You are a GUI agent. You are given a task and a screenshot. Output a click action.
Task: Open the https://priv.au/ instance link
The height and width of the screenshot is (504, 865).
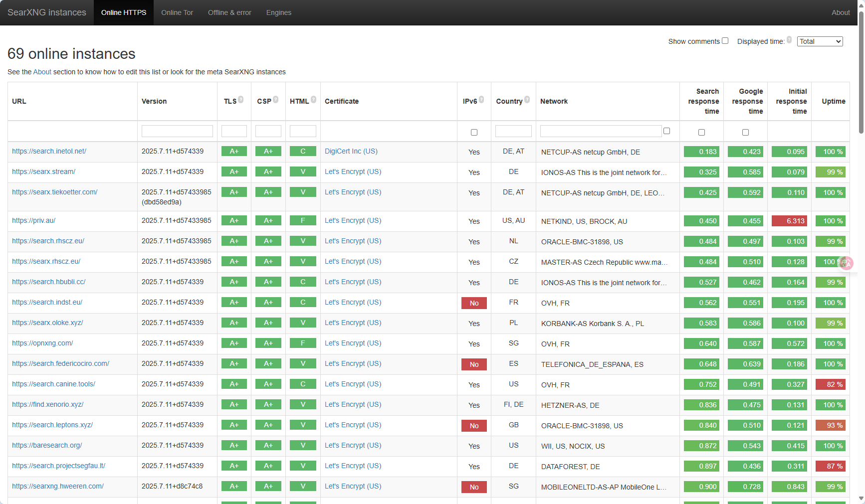33,220
